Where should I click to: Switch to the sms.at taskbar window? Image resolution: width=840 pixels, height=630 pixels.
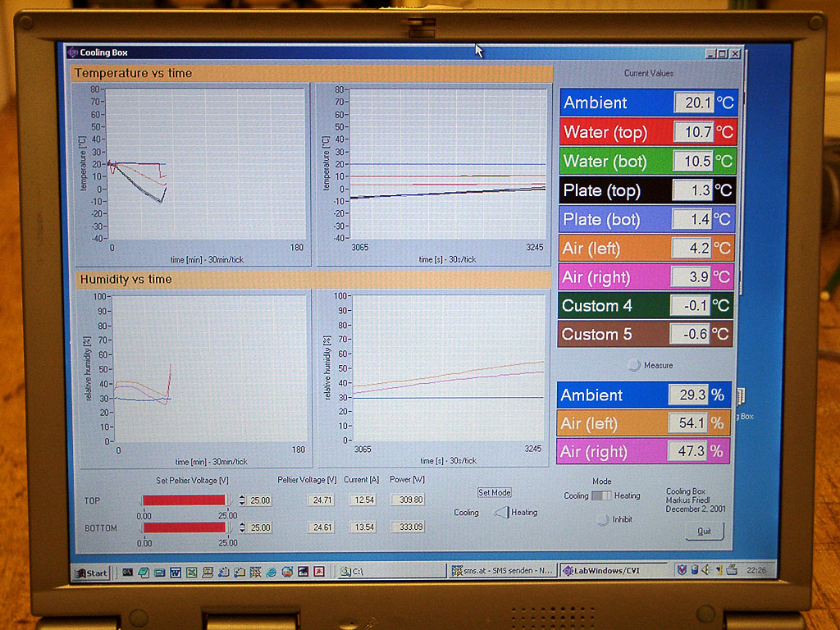point(502,571)
